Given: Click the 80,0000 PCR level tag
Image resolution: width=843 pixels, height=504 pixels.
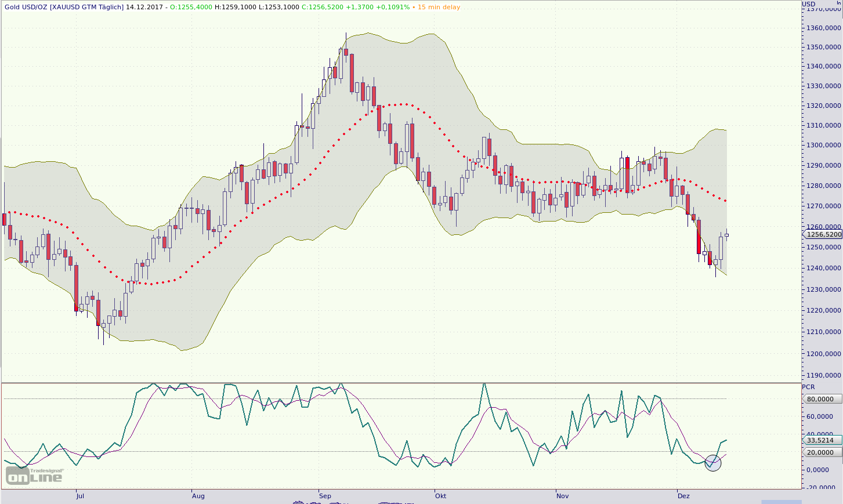Looking at the screenshot, I should tap(823, 399).
